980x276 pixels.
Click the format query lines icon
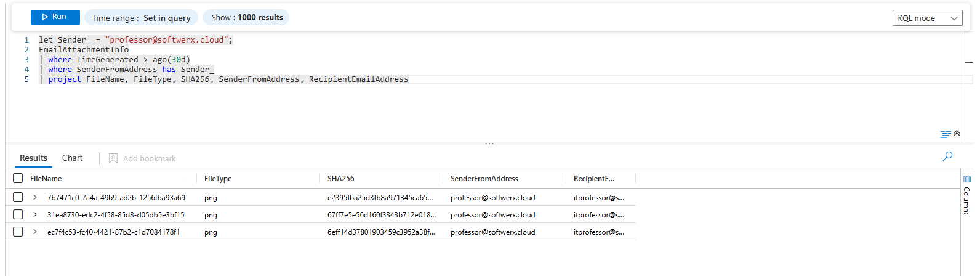[x=945, y=134]
